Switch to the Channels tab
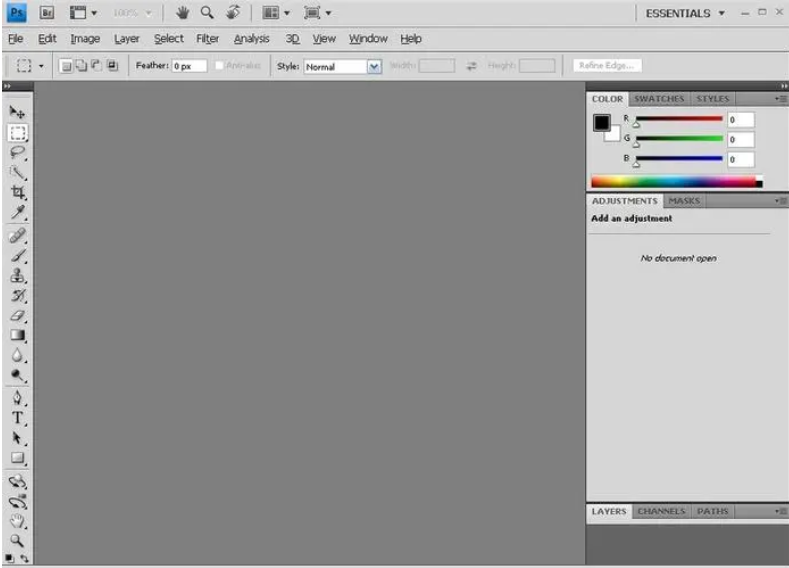Screen dimensions: 789x568 coord(661,511)
